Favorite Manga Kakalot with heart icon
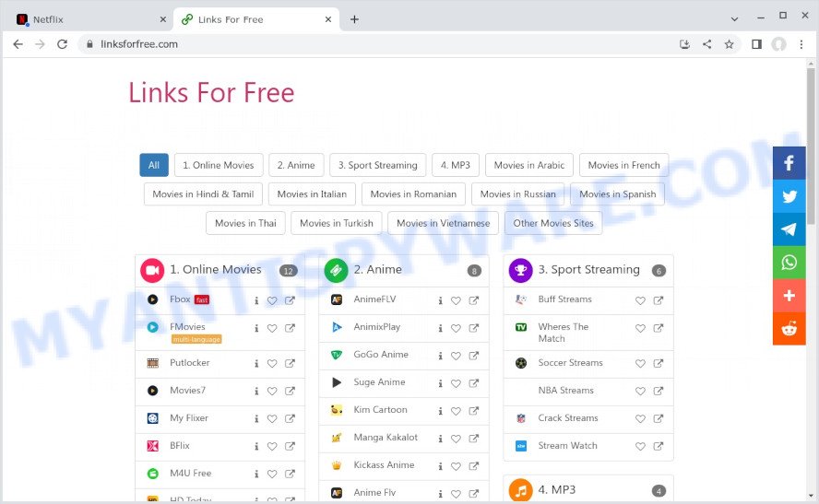The height and width of the screenshot is (504, 819). click(456, 439)
